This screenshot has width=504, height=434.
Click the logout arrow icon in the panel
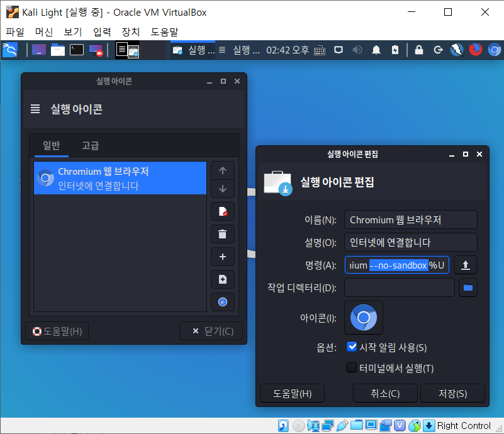[x=438, y=50]
